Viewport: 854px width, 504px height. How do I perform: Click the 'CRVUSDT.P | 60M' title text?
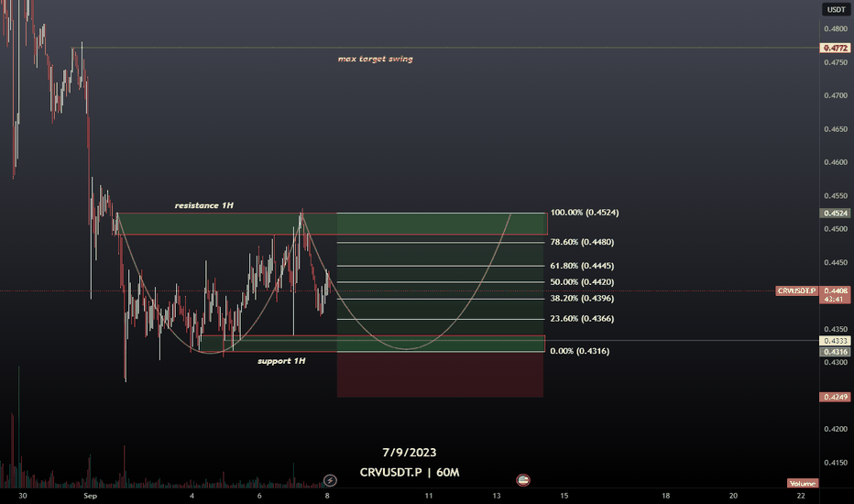click(x=409, y=473)
